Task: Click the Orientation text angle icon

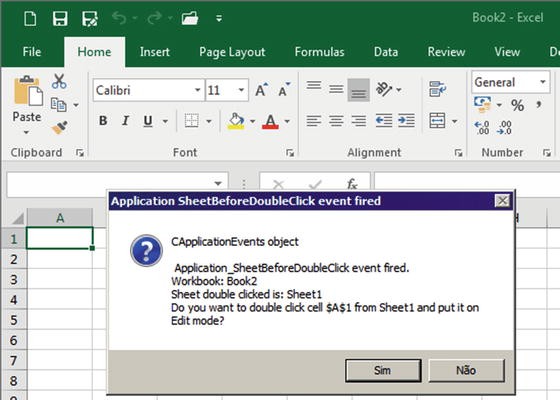Action: 384,89
